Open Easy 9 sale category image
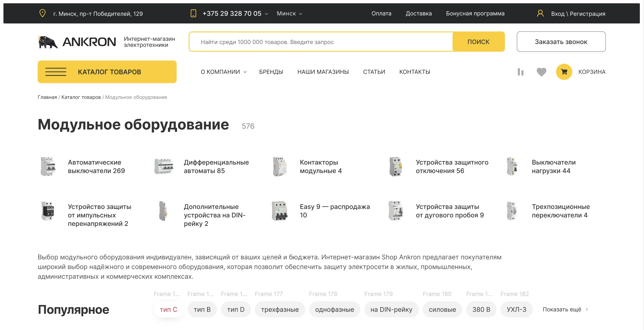This screenshot has width=644, height=330. click(x=280, y=211)
